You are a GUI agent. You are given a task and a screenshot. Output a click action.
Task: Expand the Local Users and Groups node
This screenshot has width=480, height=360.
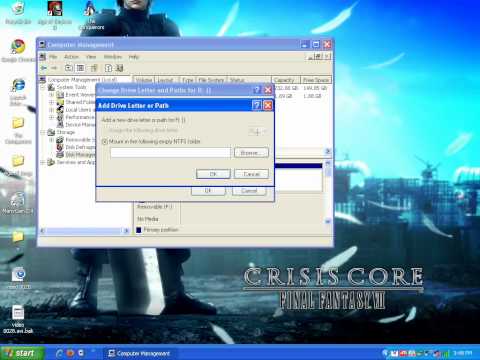click(x=52, y=110)
